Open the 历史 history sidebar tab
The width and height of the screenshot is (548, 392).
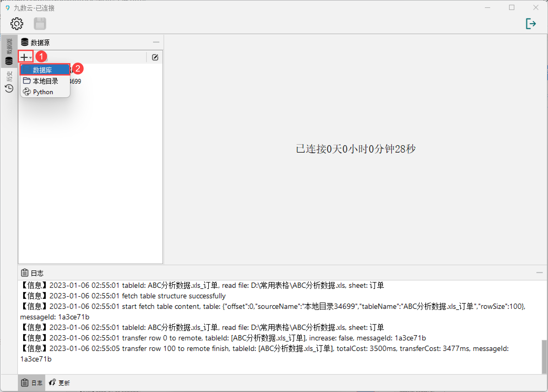(9, 82)
